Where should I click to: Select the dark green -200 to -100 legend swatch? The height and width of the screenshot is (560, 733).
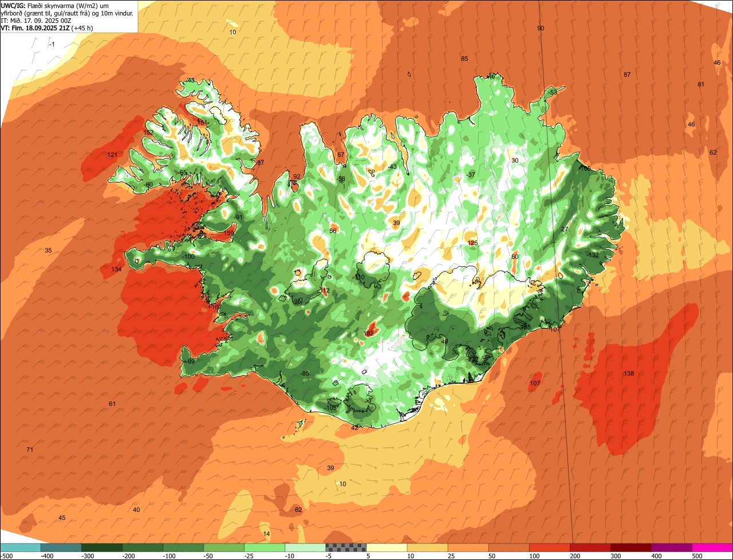click(142, 547)
